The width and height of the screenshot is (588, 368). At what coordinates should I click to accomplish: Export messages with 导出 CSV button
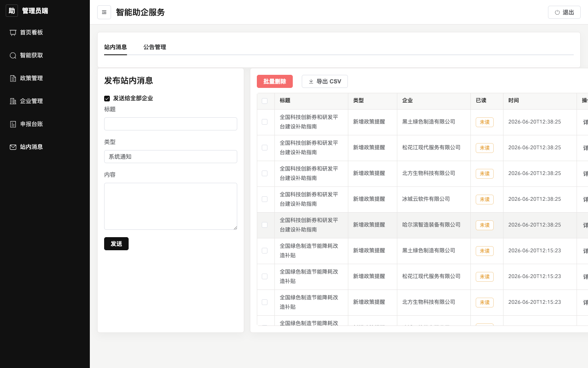[325, 81]
